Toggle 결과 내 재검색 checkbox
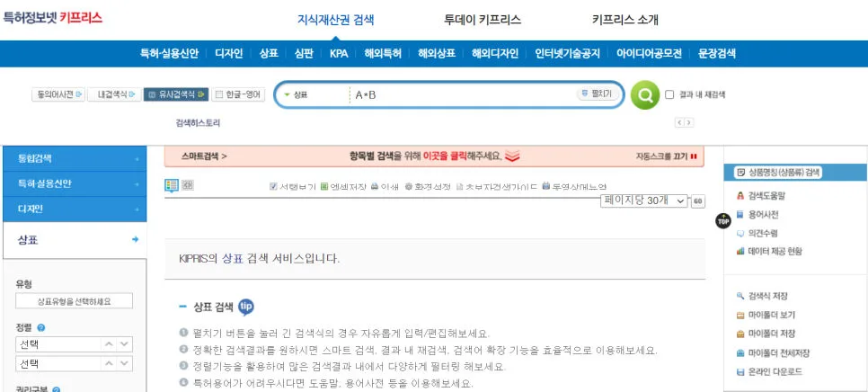This screenshot has height=392, width=868. 669,94
